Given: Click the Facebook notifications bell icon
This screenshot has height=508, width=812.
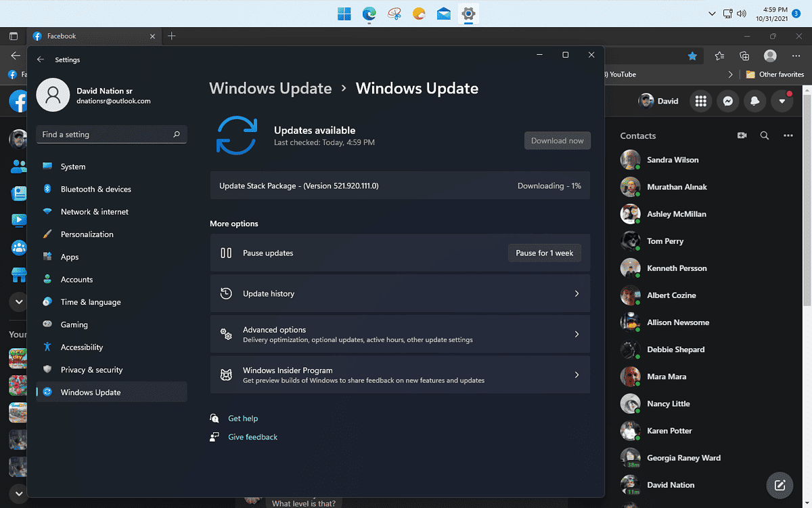Looking at the screenshot, I should click(x=754, y=100).
